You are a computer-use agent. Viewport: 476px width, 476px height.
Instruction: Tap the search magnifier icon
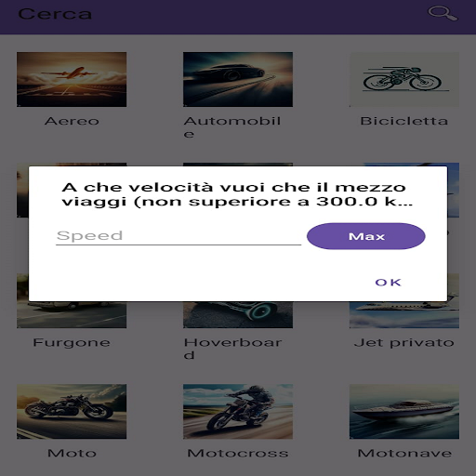click(x=443, y=14)
